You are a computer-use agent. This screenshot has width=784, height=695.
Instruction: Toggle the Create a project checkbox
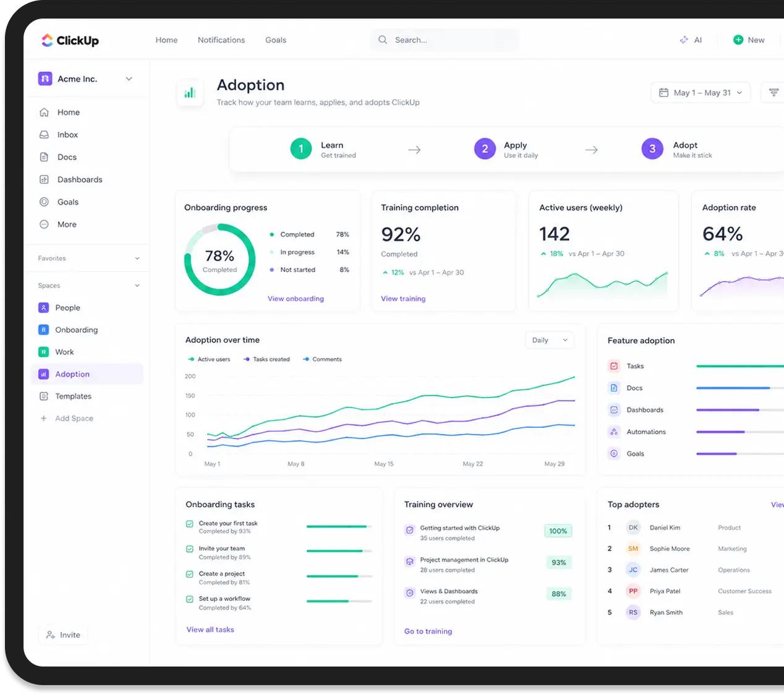[190, 574]
